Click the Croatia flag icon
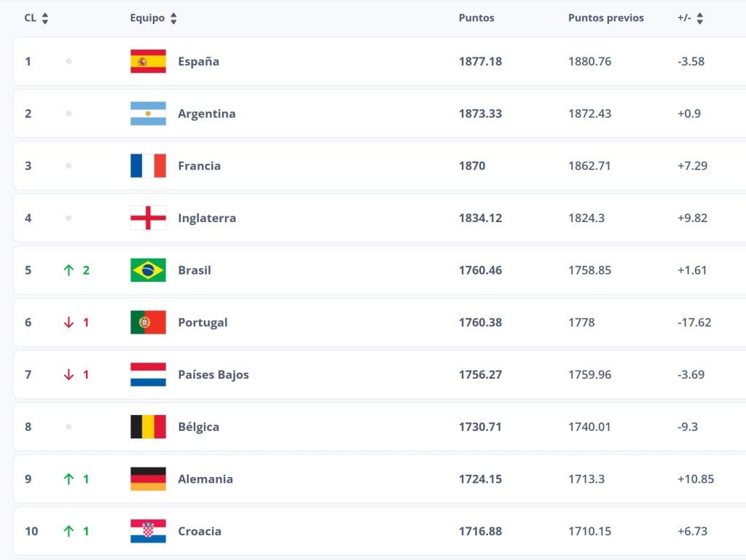Screen dimensions: 746x560 point(148,532)
